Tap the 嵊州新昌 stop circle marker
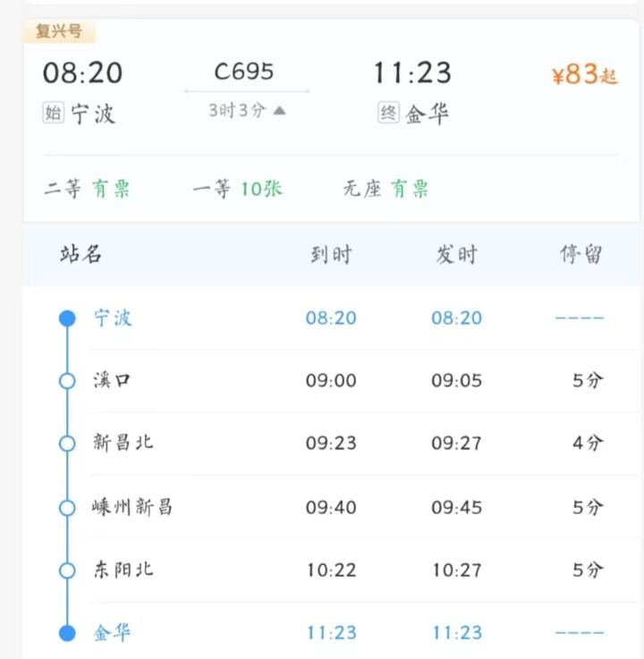The height and width of the screenshot is (659, 644). click(x=67, y=508)
